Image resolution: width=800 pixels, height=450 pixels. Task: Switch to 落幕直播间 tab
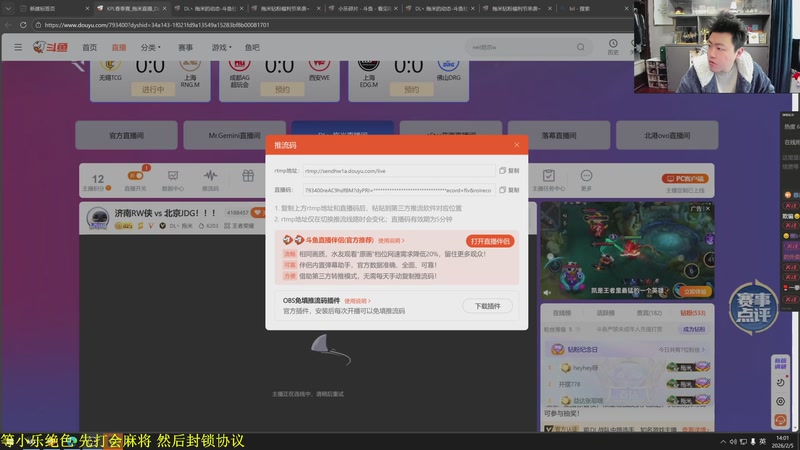(559, 135)
